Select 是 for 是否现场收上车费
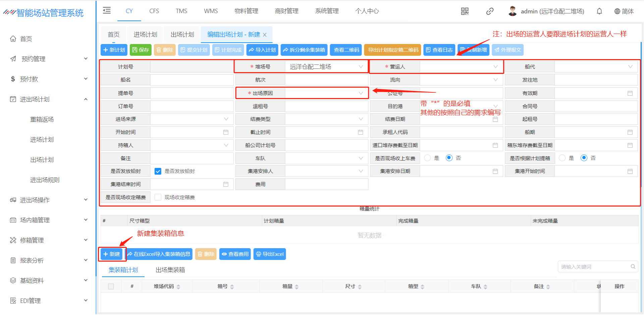The height and width of the screenshot is (315, 644). 427,158
